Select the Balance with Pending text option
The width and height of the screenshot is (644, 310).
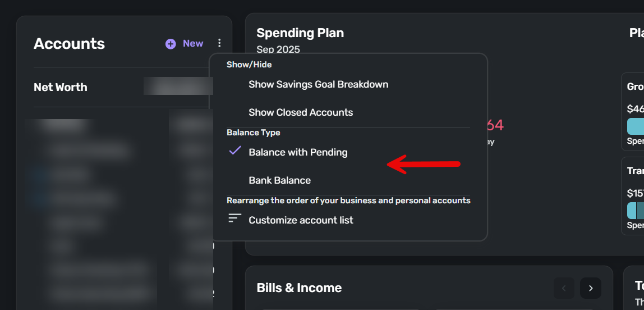pos(298,152)
